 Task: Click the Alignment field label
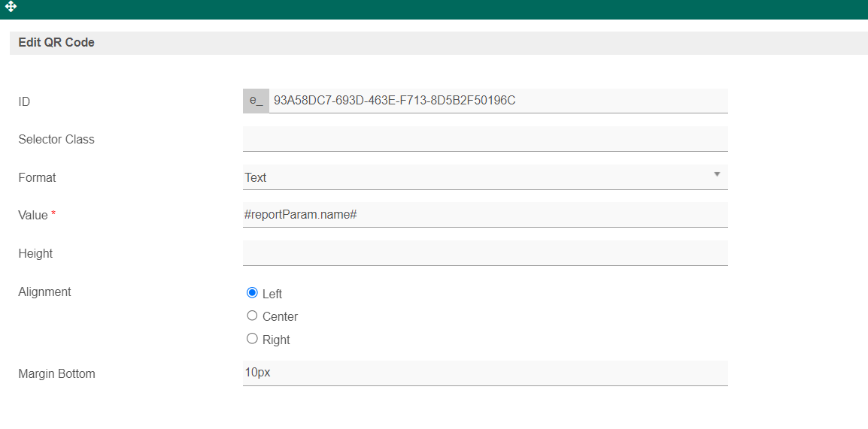[44, 292]
